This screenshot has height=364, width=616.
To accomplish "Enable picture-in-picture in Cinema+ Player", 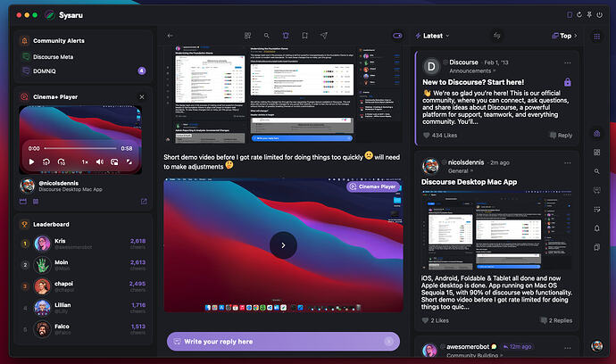I will coord(114,161).
